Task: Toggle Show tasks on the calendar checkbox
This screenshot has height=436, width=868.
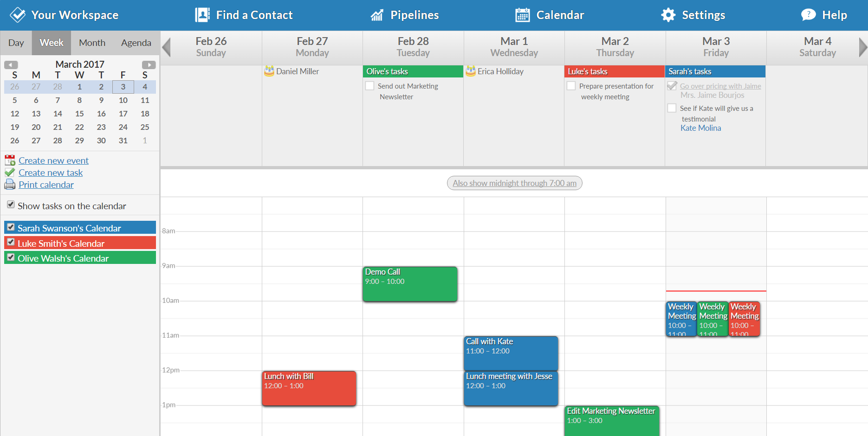Action: point(11,205)
